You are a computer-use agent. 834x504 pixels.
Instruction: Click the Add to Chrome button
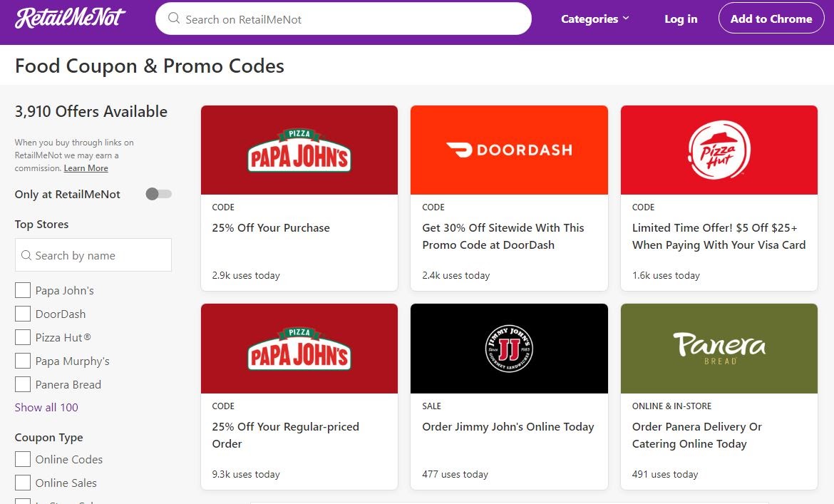771,19
